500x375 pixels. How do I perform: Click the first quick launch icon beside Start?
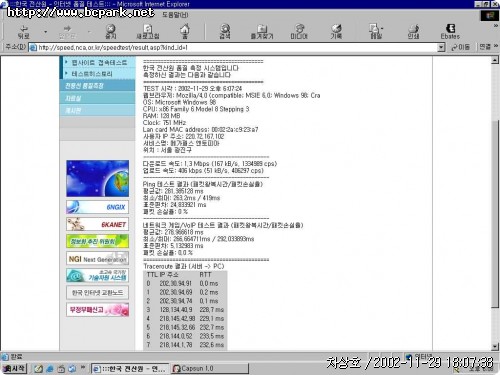(39, 369)
